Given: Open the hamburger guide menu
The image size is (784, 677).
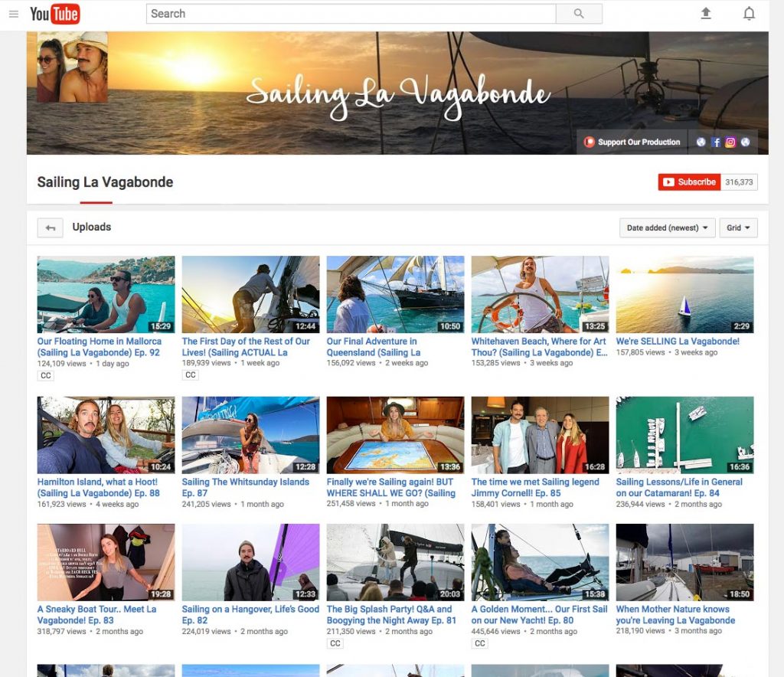Looking at the screenshot, I should pyautogui.click(x=13, y=14).
